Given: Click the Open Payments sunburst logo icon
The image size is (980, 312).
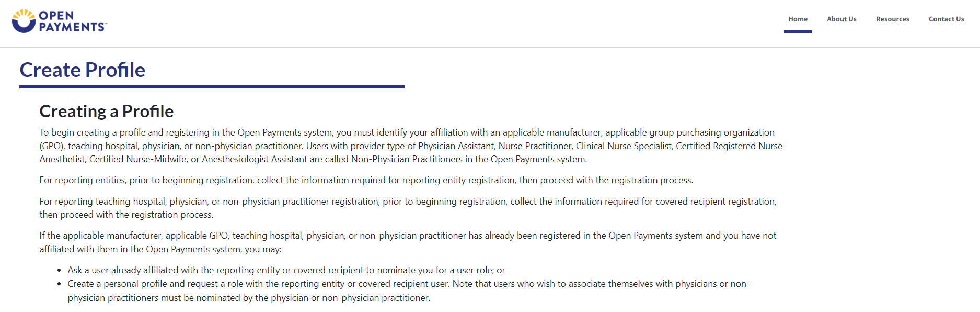Looking at the screenshot, I should (x=24, y=21).
